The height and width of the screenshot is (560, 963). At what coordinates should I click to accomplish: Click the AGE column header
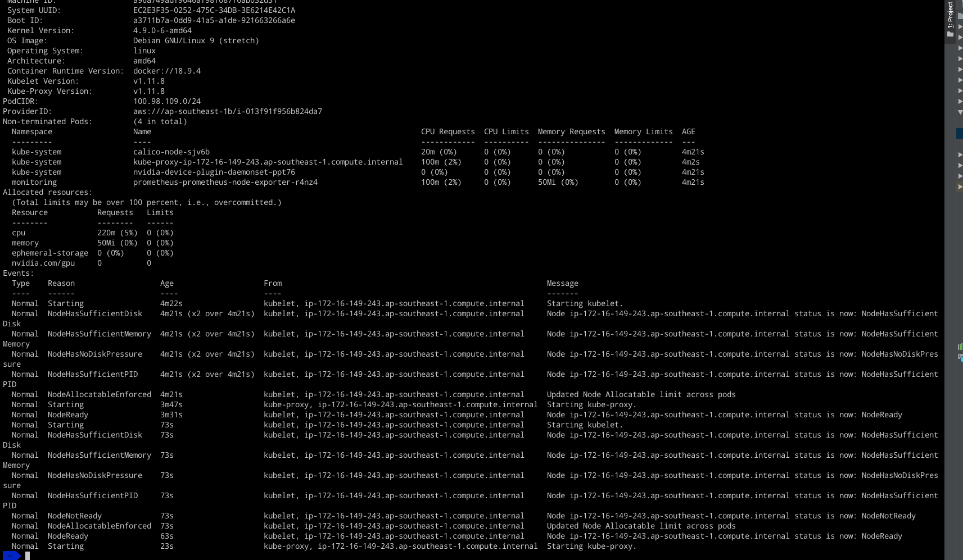689,131
